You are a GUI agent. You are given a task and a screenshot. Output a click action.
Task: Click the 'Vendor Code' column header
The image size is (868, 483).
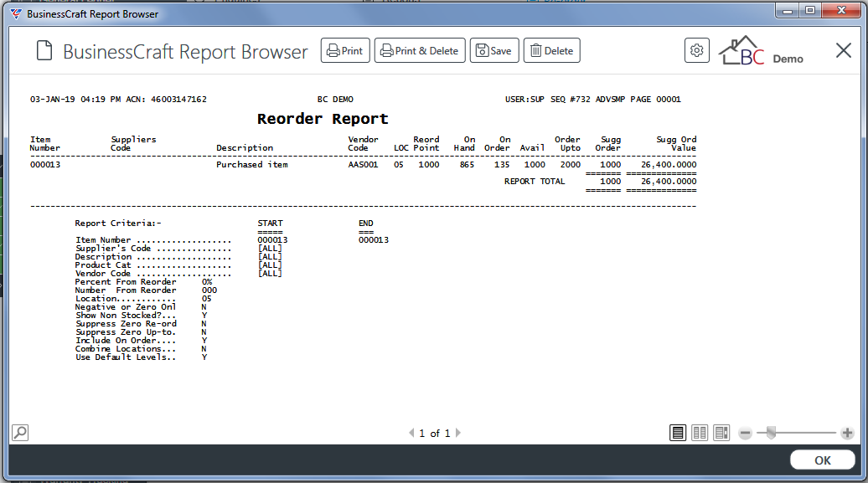click(363, 144)
